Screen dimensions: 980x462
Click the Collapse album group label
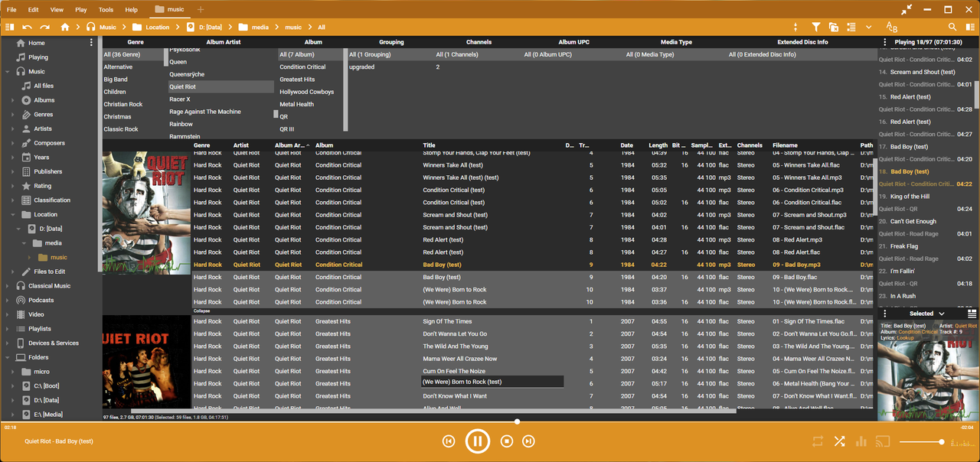[x=201, y=311]
